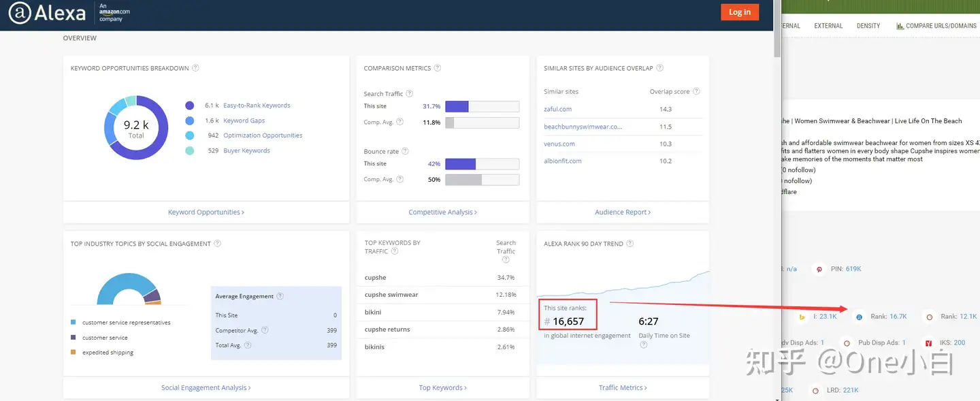Click This site Search Traffic bar

coord(482,106)
